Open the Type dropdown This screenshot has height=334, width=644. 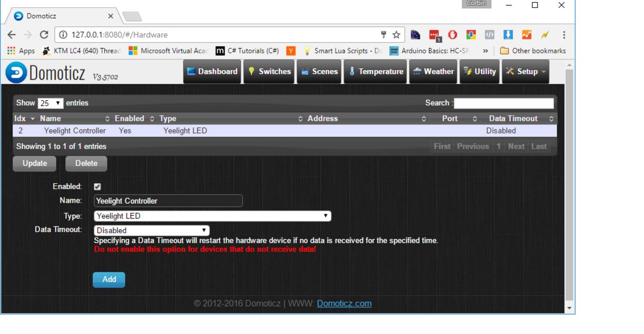tap(212, 216)
